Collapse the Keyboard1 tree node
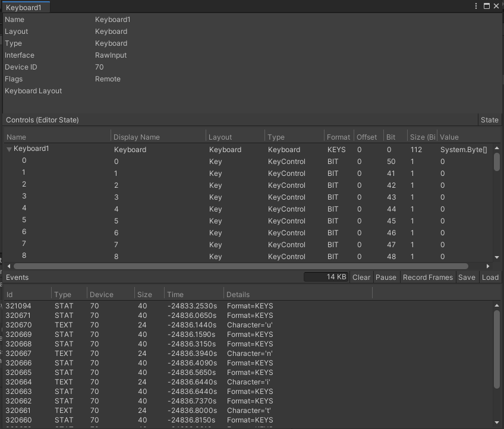504x429 pixels. tap(10, 150)
